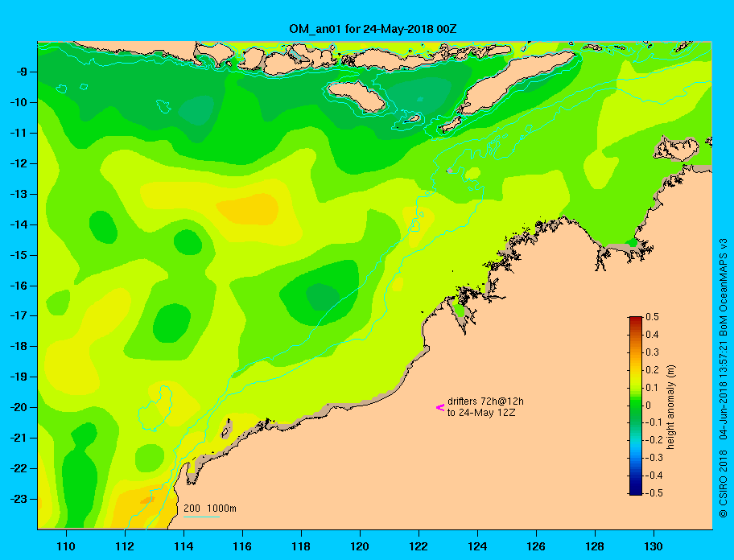The height and width of the screenshot is (560, 734).
Task: Click the colorbar tick label "0.5"
Action: (652, 317)
